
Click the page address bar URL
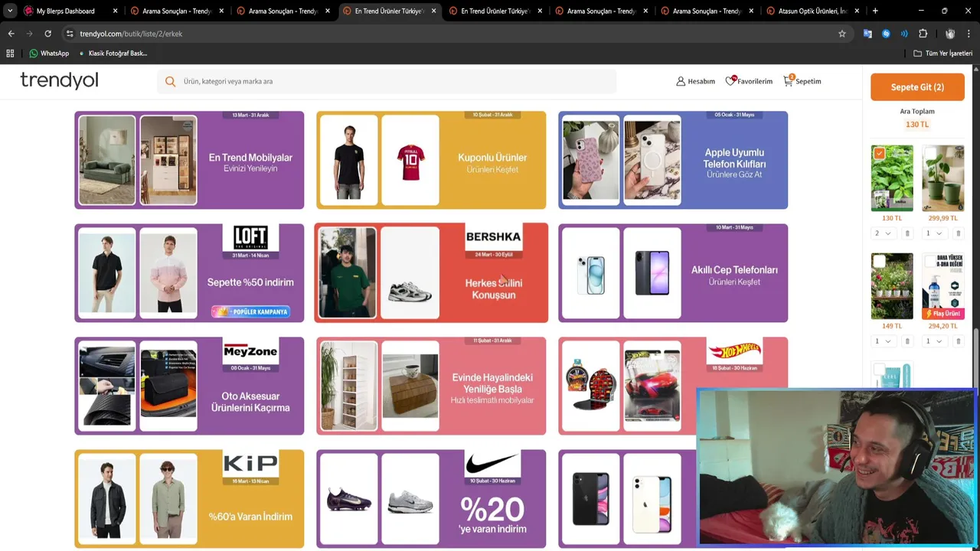pos(131,34)
